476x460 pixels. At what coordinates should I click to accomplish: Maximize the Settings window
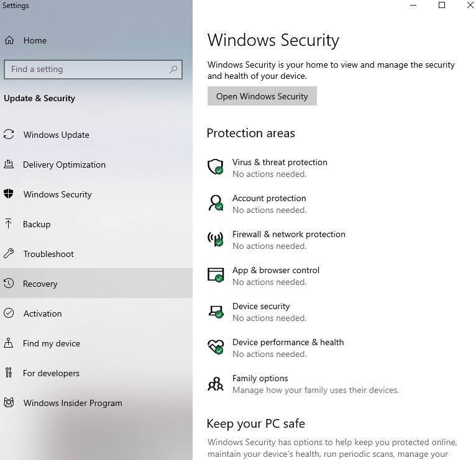point(442,5)
